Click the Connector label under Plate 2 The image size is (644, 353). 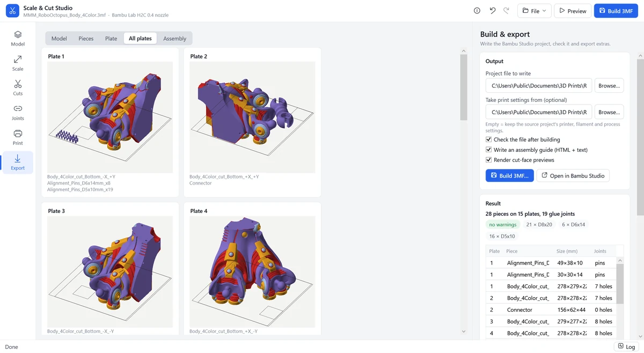(201, 183)
